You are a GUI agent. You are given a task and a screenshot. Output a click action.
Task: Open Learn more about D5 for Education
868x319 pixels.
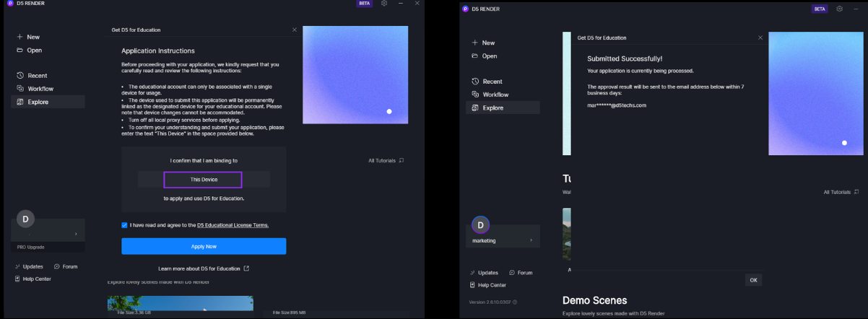[x=204, y=268]
